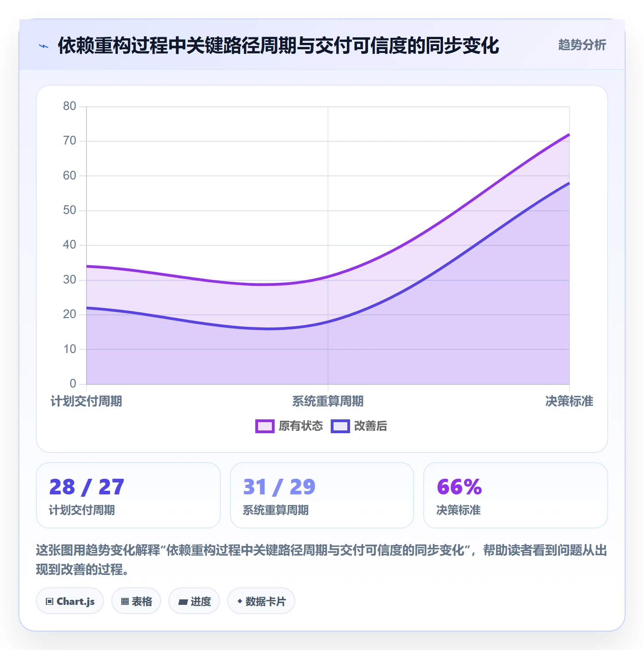644x650 pixels.
Task: Click the description paragraph starting 这张图用趋势变化
Action: coord(322,560)
